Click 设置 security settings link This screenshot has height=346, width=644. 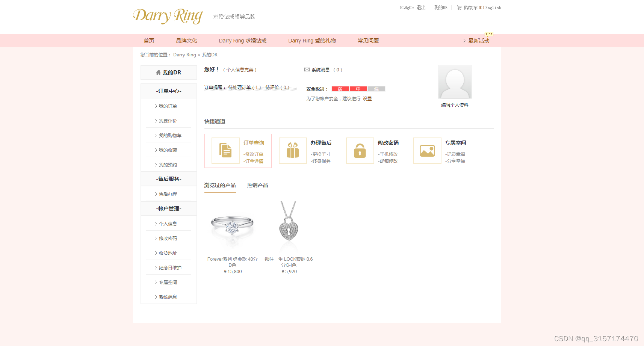tap(367, 99)
